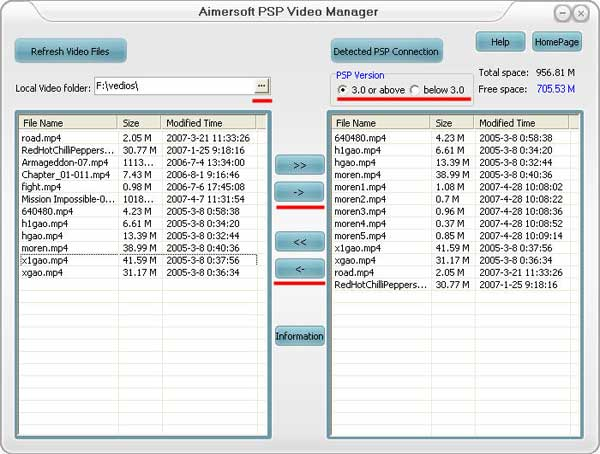This screenshot has width=600, height=454.
Task: Select xgao.mp4 in the PSP list
Action: [x=452, y=260]
